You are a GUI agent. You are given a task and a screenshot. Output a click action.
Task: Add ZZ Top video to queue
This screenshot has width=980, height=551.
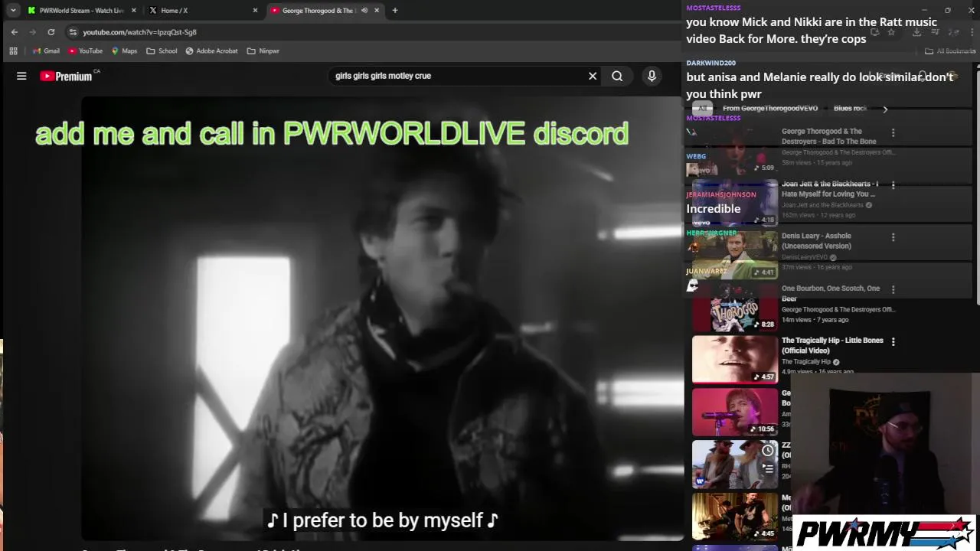(768, 468)
